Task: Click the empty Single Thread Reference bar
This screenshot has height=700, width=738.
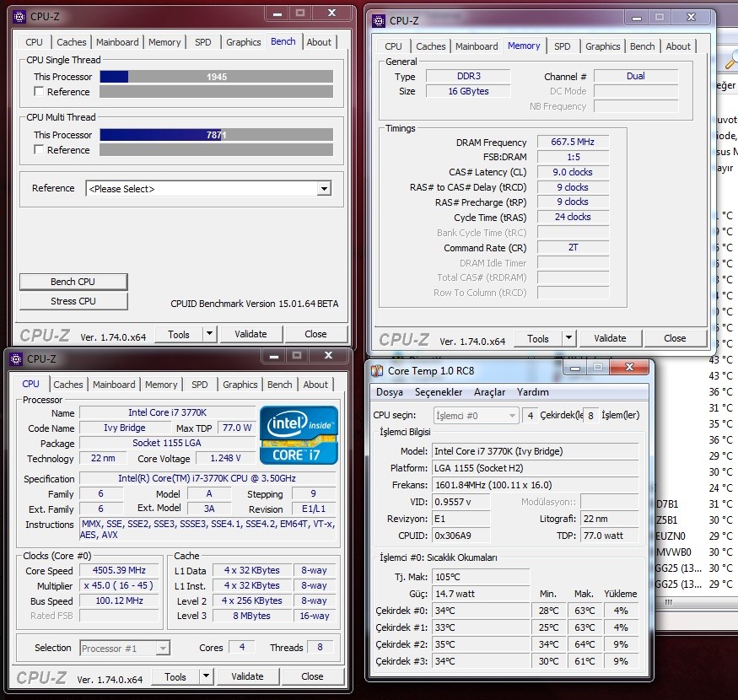Action: (x=217, y=91)
